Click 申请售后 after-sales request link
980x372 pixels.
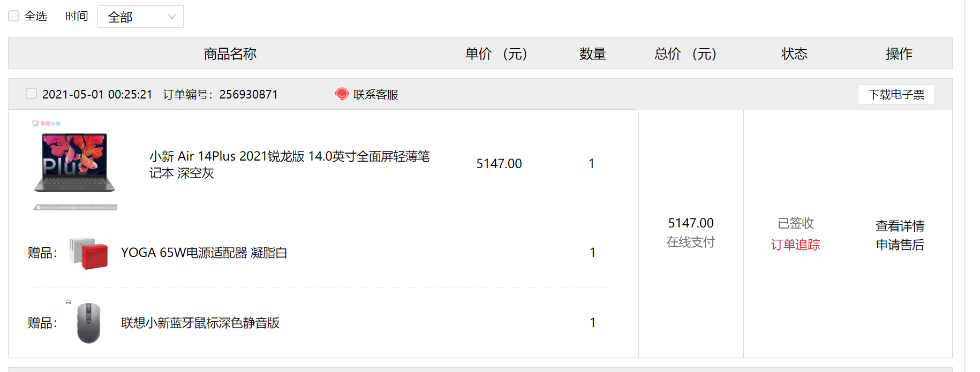coord(900,245)
